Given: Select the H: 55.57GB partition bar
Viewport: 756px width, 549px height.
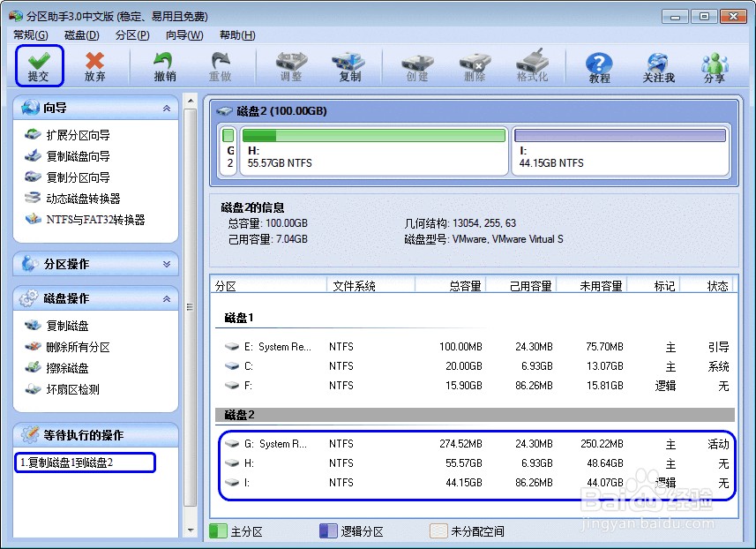Looking at the screenshot, I should (x=374, y=151).
